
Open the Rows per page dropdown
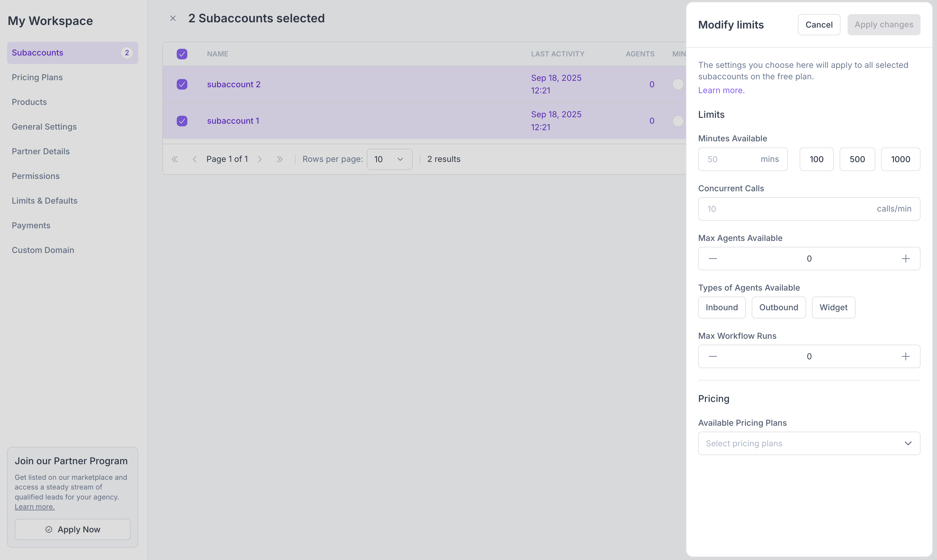pos(389,159)
